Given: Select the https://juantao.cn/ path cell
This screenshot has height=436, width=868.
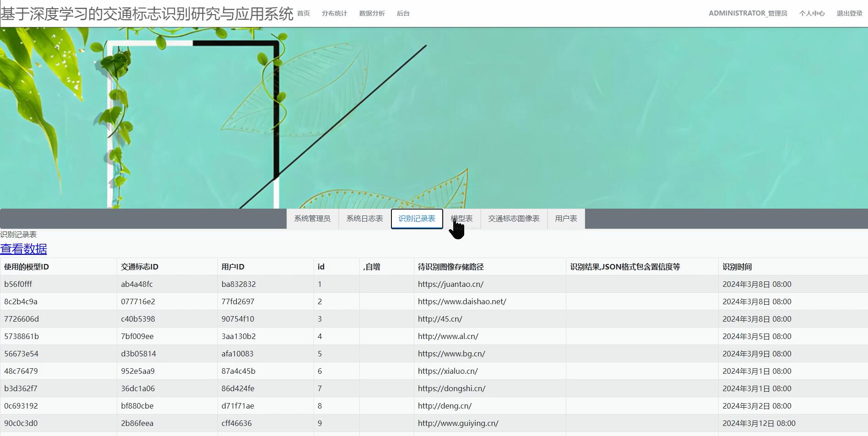Looking at the screenshot, I should point(450,284).
